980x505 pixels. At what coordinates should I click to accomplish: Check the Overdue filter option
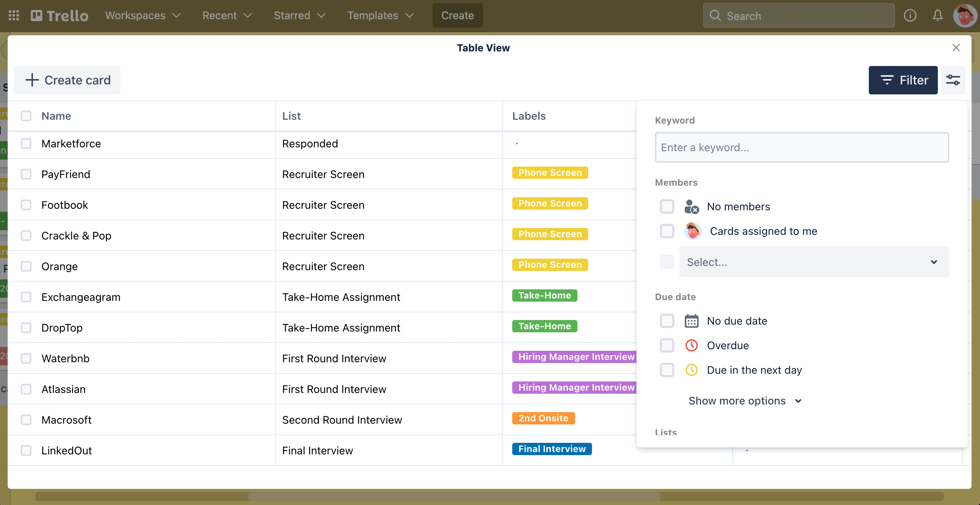tap(667, 345)
